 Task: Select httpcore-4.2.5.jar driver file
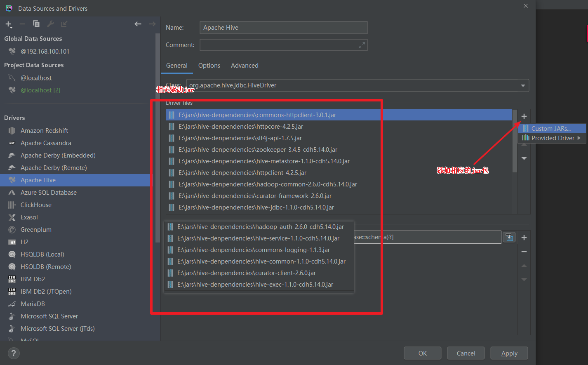(339, 127)
